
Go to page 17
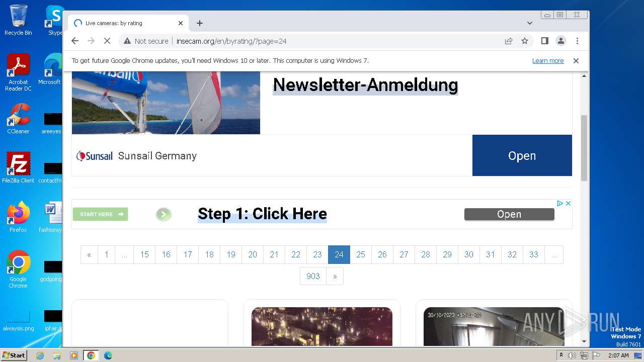pyautogui.click(x=188, y=254)
